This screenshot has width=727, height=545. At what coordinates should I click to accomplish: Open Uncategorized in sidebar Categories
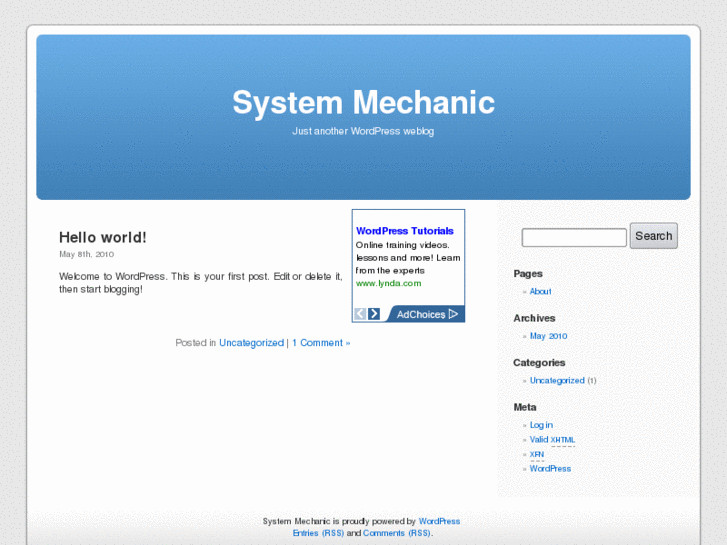pos(557,381)
